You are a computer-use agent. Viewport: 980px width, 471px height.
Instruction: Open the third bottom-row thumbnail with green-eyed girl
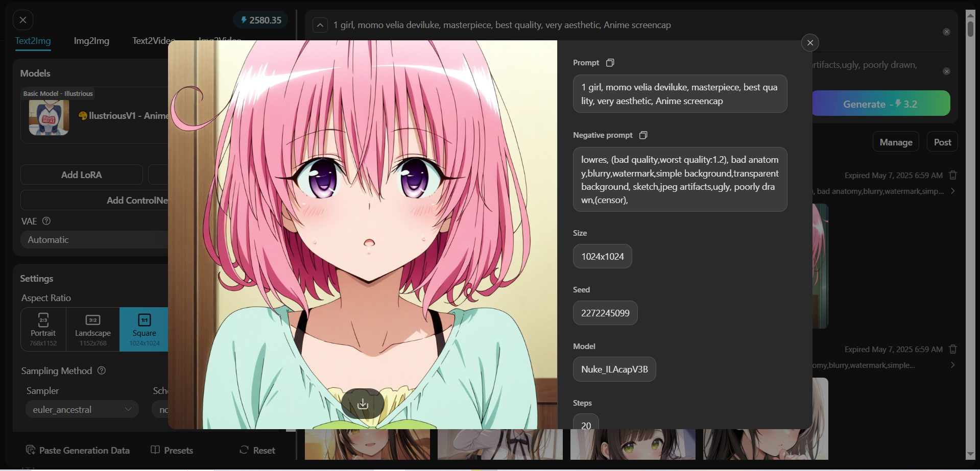[633, 444]
